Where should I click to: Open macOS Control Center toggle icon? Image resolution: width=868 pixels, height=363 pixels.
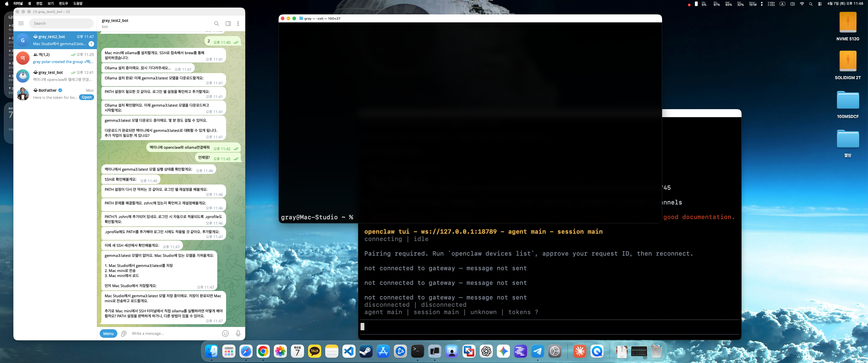[x=820, y=4]
